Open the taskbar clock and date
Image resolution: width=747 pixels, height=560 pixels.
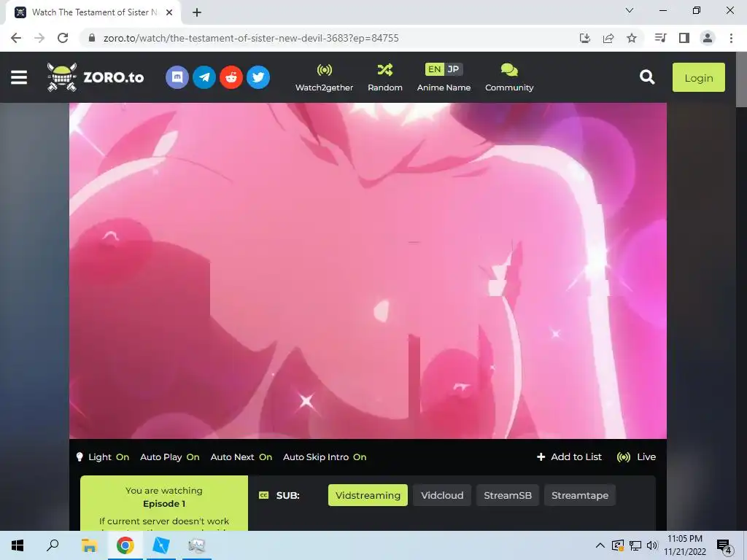coord(685,545)
